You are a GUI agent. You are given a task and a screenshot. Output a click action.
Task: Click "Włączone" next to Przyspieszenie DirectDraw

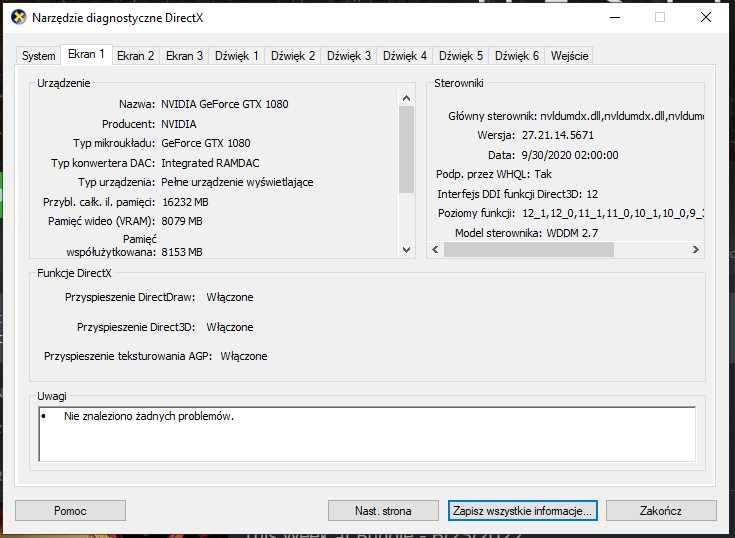pos(230,297)
